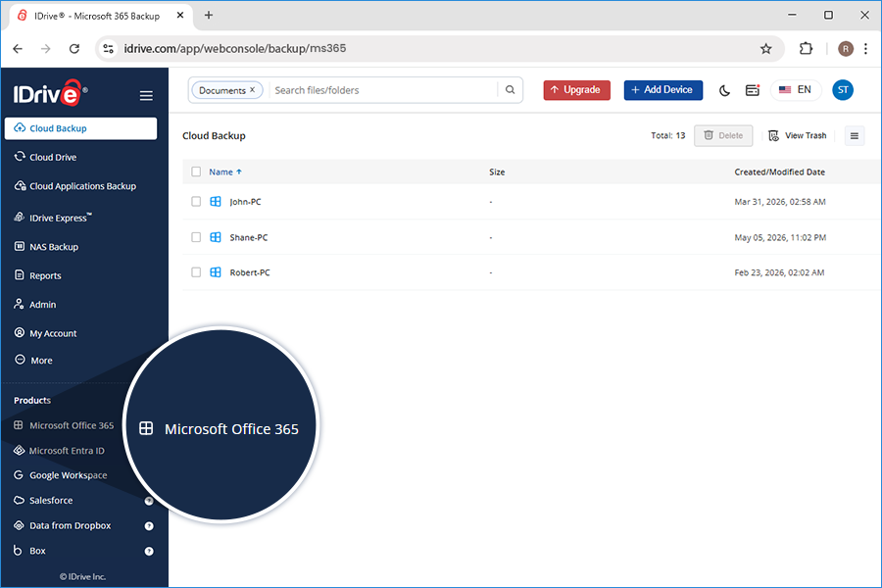This screenshot has height=588, width=882.
Task: Open a new browser tab
Action: (x=209, y=16)
